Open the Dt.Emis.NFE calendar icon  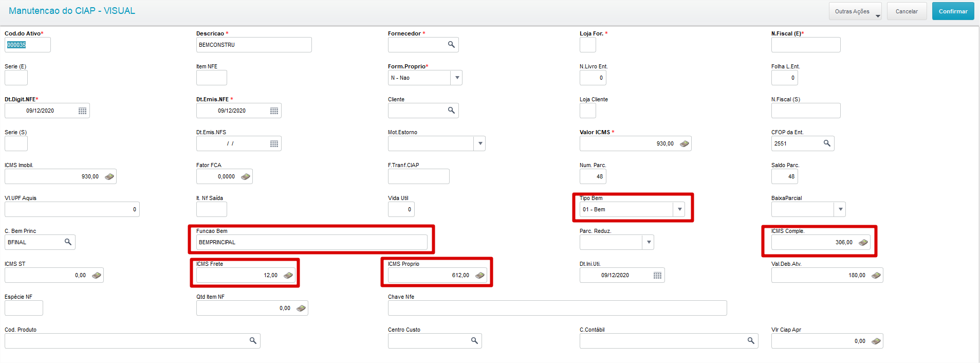[274, 111]
